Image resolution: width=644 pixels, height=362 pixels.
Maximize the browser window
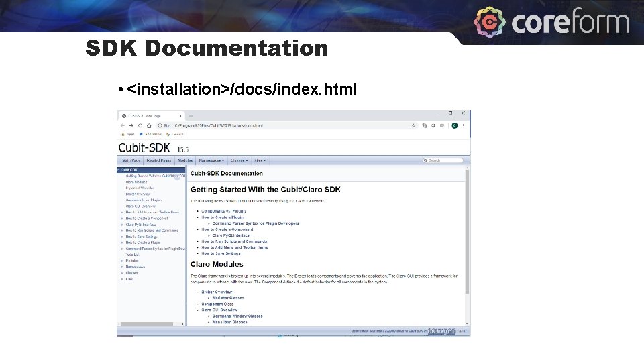451,113
